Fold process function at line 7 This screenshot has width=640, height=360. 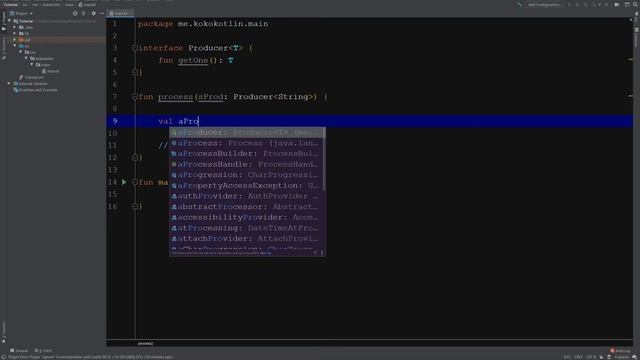(135, 97)
